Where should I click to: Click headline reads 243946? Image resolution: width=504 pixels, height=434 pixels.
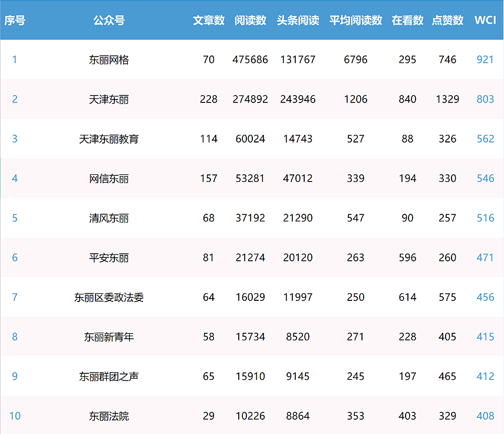298,99
